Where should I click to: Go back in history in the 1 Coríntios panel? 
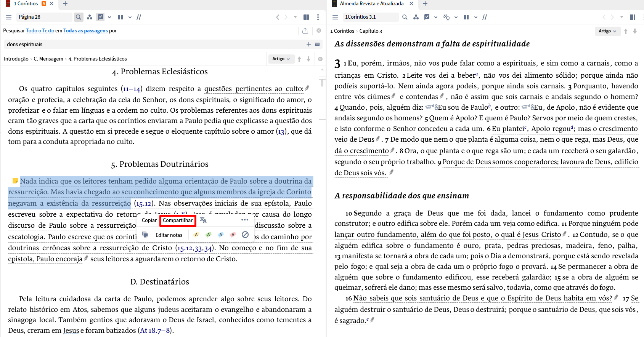278,17
